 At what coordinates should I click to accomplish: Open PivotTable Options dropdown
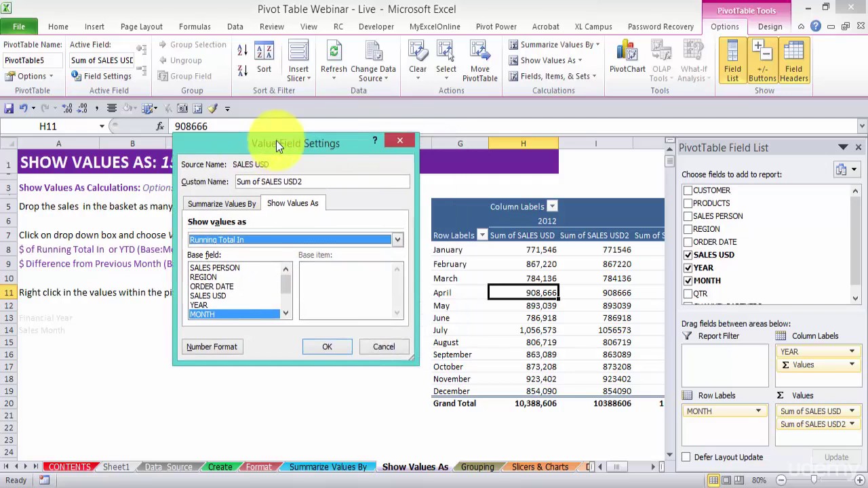32,76
